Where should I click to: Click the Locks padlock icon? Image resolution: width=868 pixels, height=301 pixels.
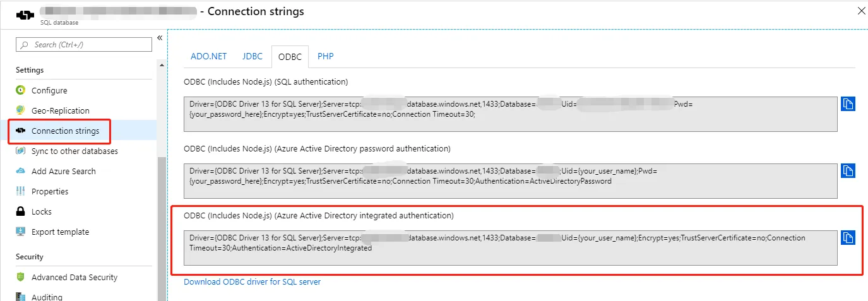pos(21,211)
